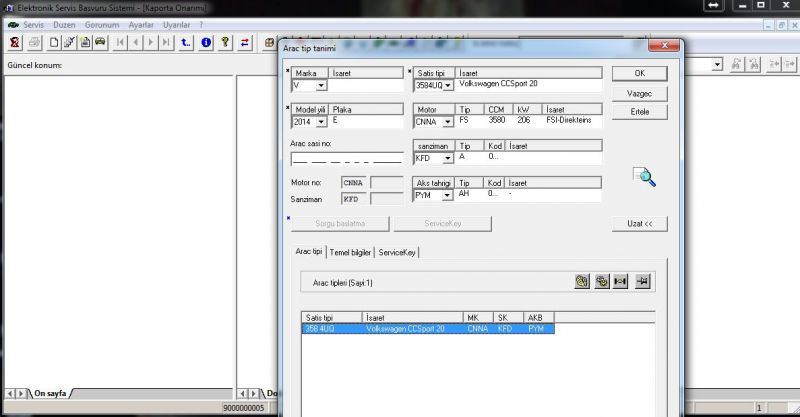Viewport: 800px width, 417px height.
Task: Click the edit tools icon beside new document
Action: click(69, 42)
